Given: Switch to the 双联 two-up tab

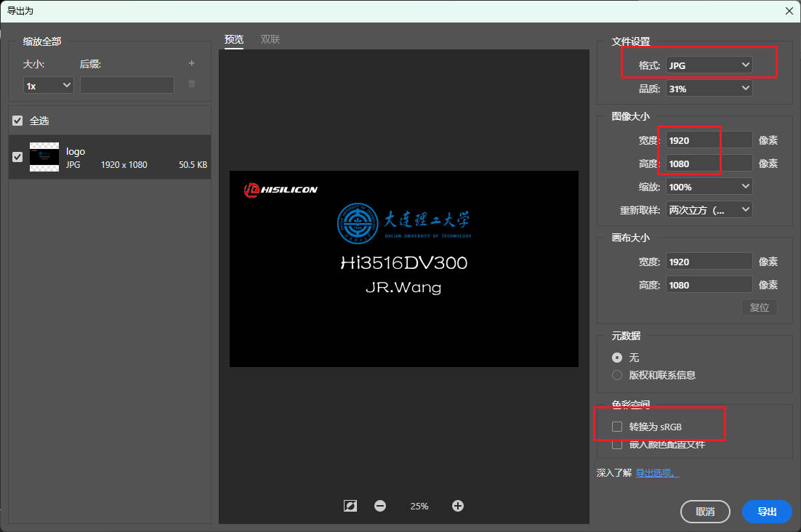Looking at the screenshot, I should 270,39.
